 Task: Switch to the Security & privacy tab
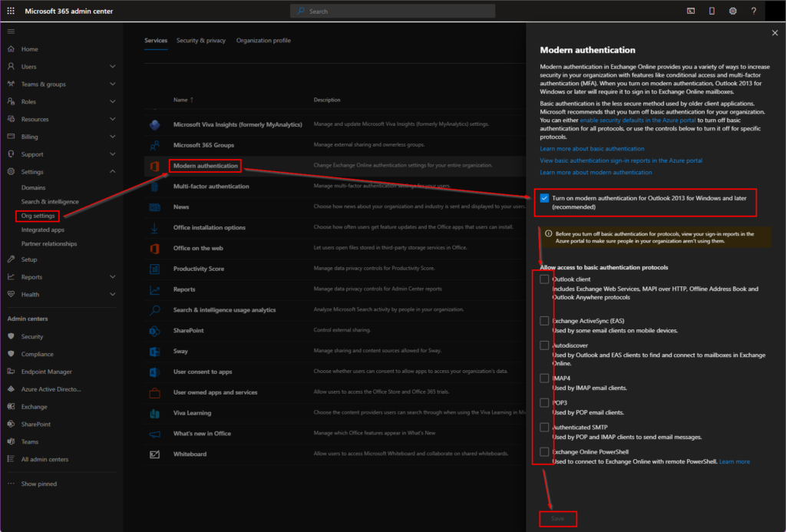[x=201, y=41]
